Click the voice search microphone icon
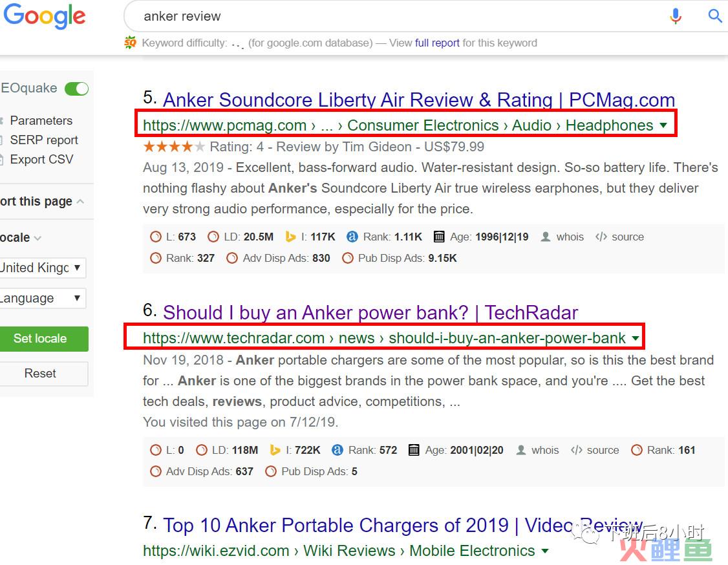728x565 pixels. click(x=676, y=16)
